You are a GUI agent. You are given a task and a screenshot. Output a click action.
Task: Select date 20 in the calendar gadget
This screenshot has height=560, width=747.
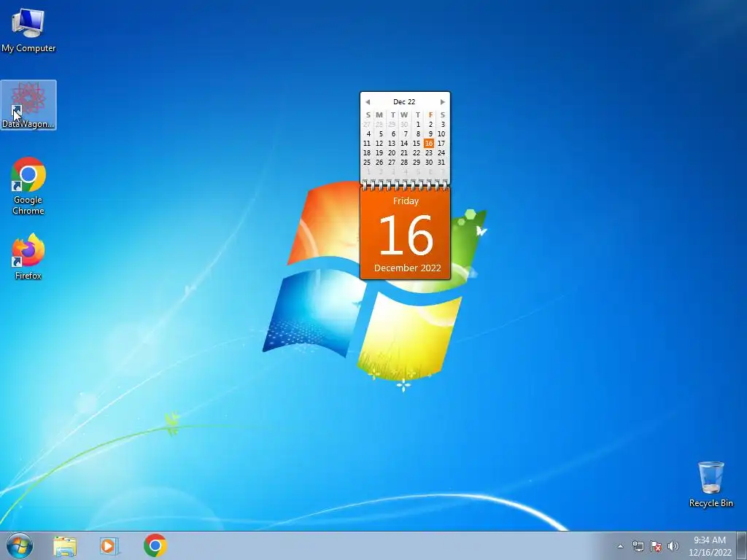click(x=392, y=153)
